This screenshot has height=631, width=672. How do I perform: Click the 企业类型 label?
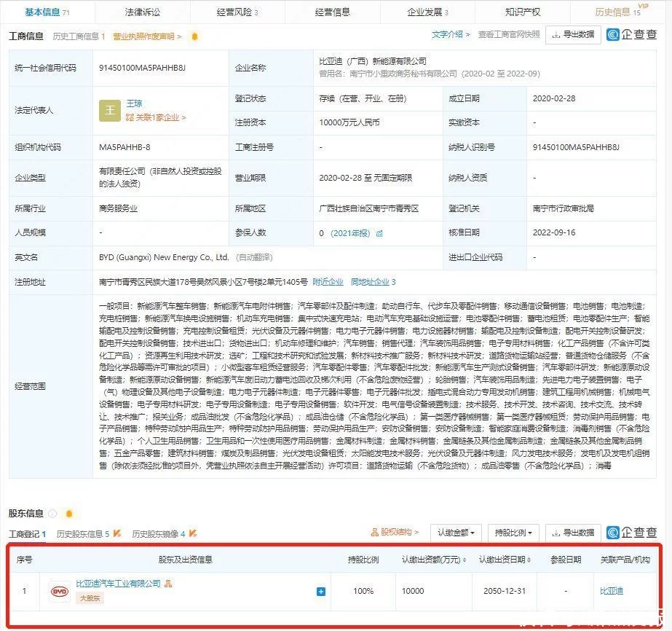tap(30, 178)
